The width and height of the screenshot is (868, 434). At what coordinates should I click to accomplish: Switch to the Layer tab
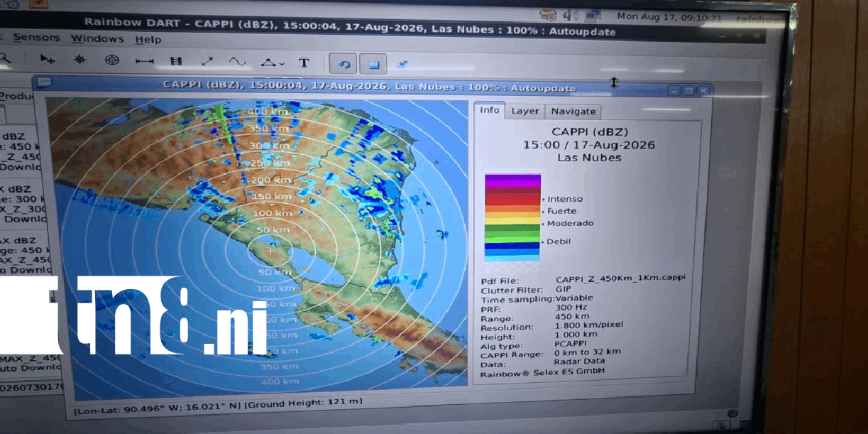click(x=526, y=111)
